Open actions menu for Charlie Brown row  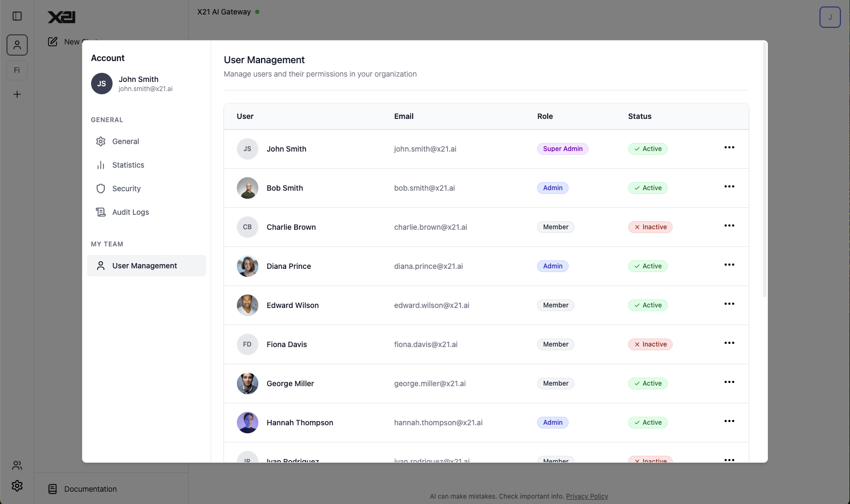[729, 225]
